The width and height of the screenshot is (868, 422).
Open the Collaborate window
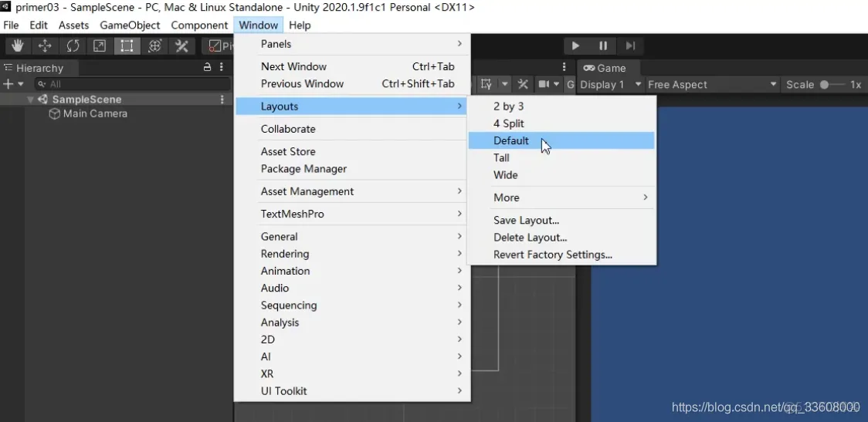pos(352,130)
